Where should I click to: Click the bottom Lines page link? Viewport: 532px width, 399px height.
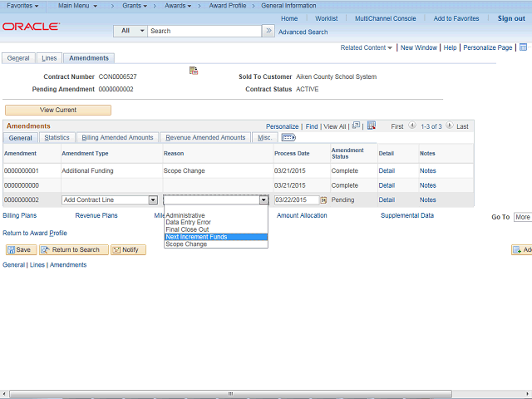[x=37, y=264]
